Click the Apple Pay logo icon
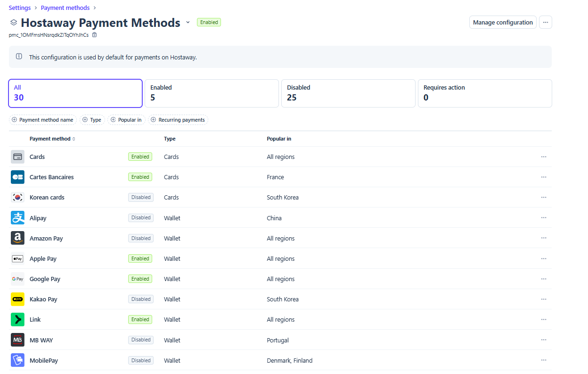This screenshot has height=374, width=588. (x=17, y=258)
